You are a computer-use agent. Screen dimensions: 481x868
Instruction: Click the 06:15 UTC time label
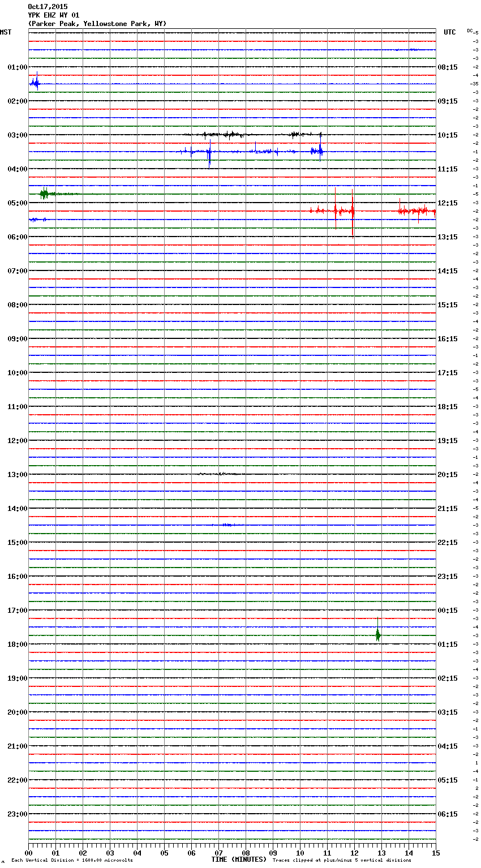coord(448,814)
